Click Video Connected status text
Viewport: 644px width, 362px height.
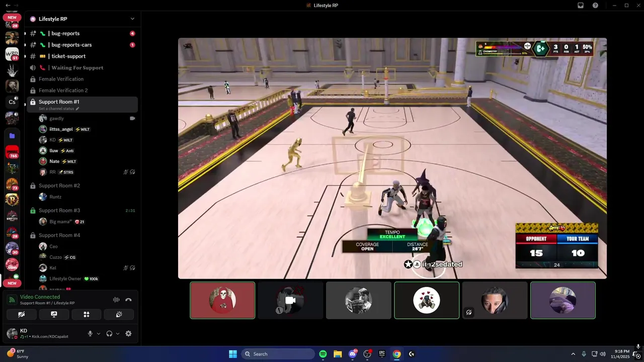pyautogui.click(x=40, y=297)
